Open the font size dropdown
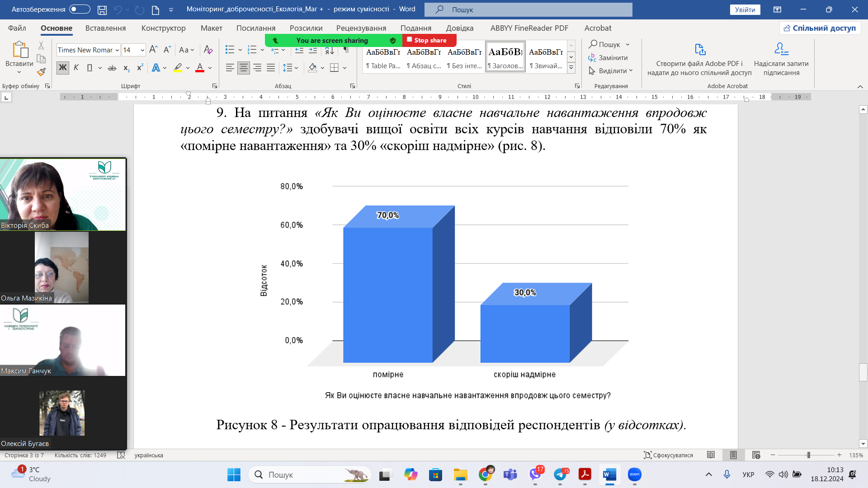 [142, 50]
